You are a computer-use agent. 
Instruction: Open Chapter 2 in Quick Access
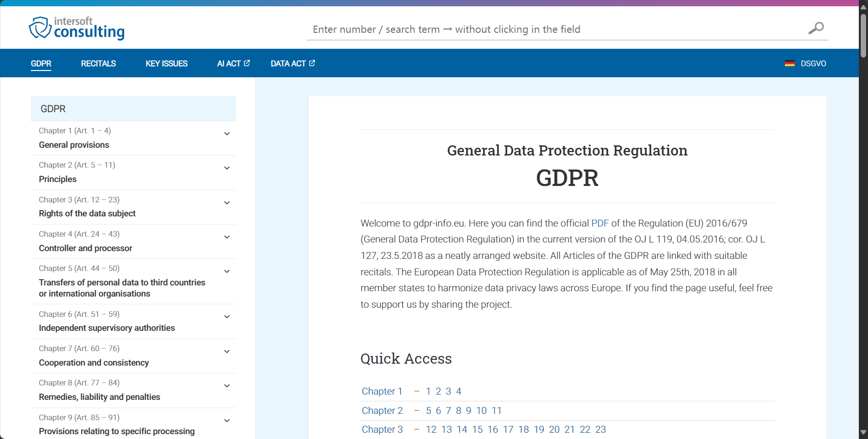click(382, 411)
